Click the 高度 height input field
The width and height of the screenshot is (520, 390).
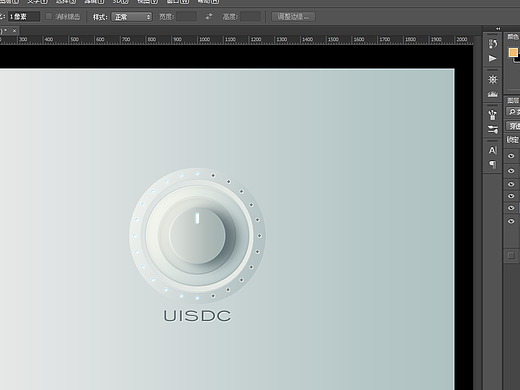point(250,17)
